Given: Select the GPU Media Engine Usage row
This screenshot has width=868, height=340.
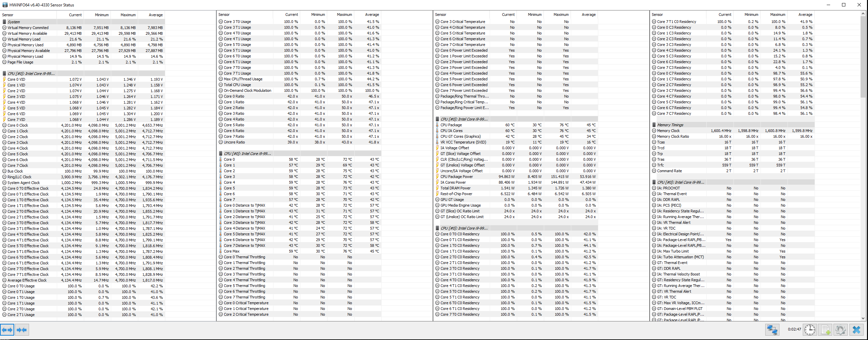Looking at the screenshot, I should click(516, 205).
